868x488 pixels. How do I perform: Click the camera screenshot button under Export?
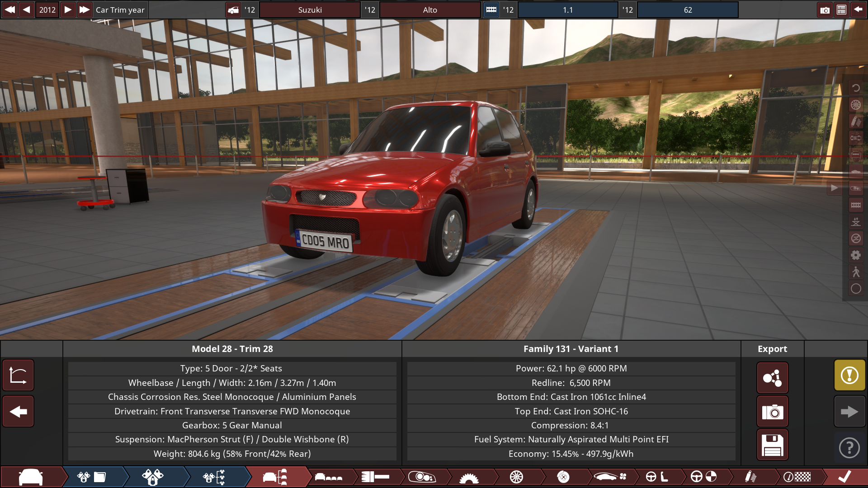pyautogui.click(x=772, y=412)
